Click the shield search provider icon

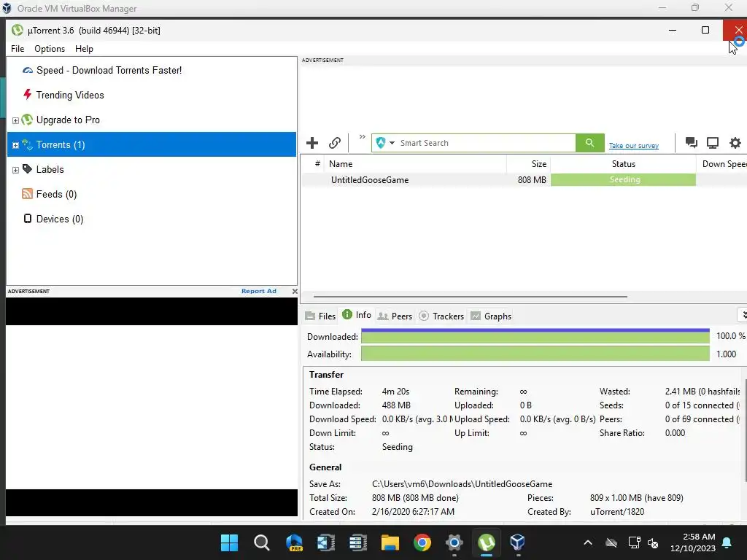tap(381, 143)
